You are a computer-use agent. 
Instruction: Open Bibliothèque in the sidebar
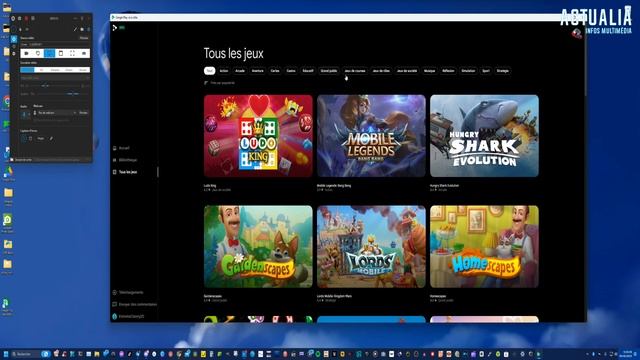(125, 160)
